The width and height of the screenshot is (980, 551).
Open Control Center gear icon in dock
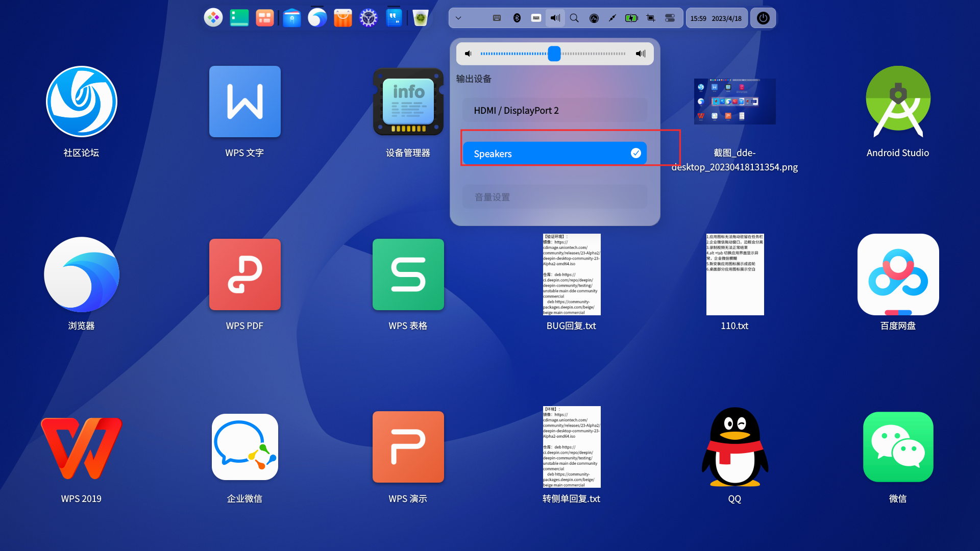[368, 18]
